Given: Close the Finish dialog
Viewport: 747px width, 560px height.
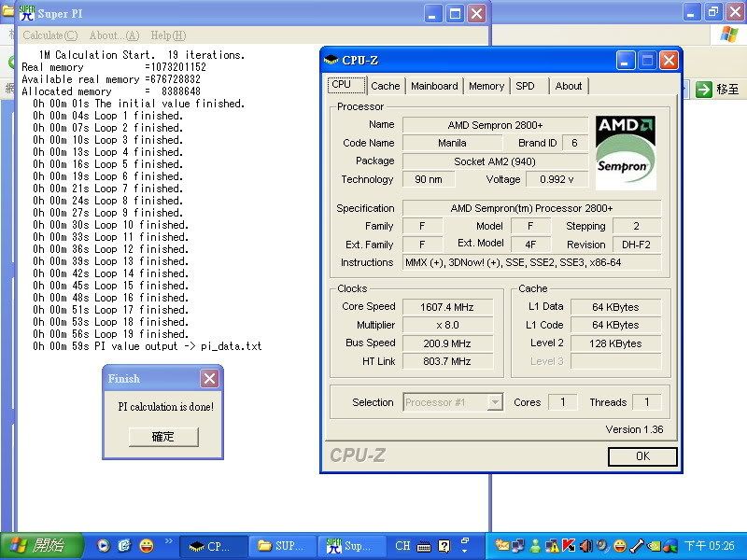Looking at the screenshot, I should click(209, 379).
